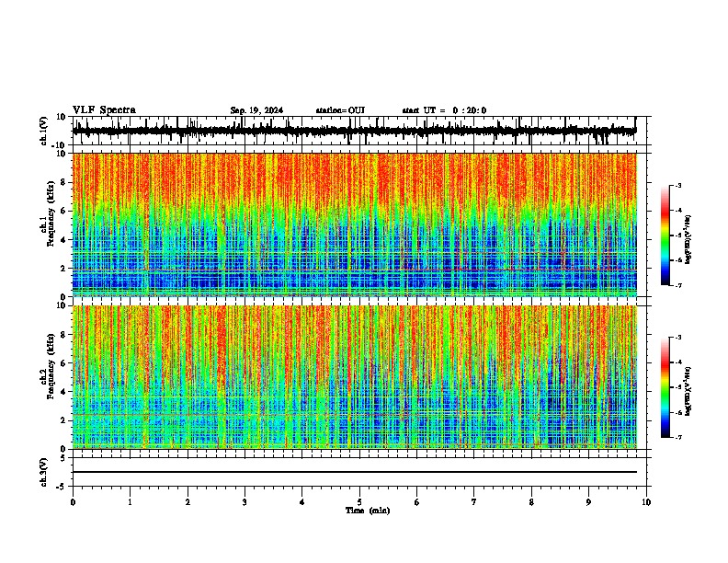This screenshot has width=728, height=563.
Task: Click time axis tick label "1"
Action: pyautogui.click(x=130, y=502)
